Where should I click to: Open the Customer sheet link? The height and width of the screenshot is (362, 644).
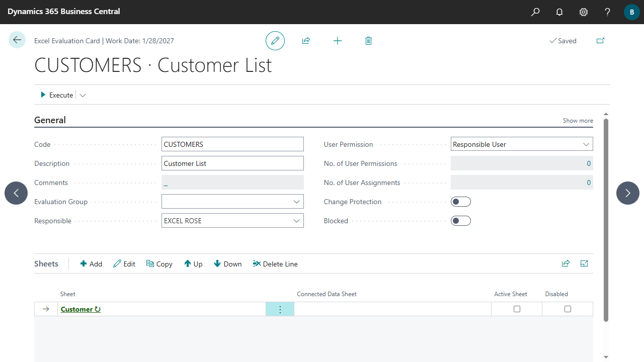tap(76, 309)
